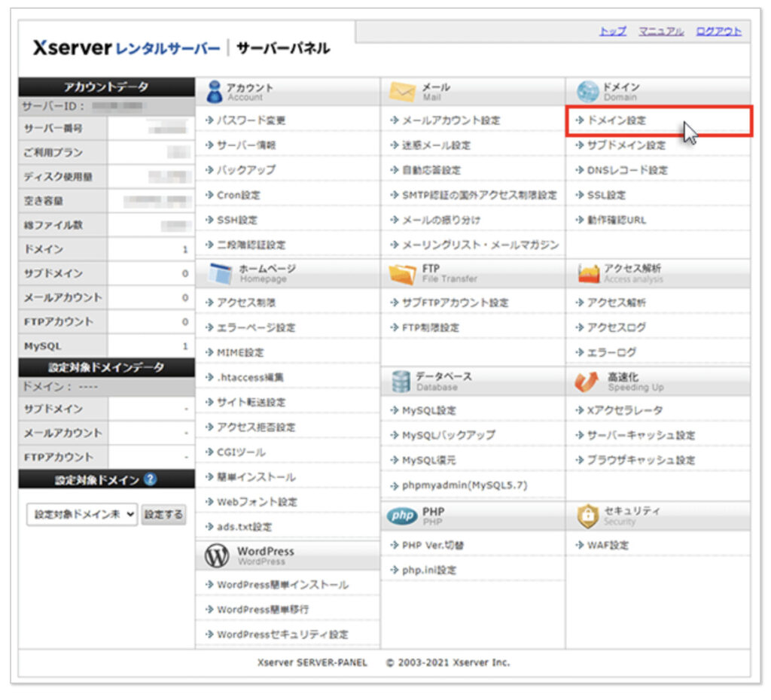Screen dimensions: 771x700
Task: Open アクセス解析 link under Access analysis
Action: [617, 303]
